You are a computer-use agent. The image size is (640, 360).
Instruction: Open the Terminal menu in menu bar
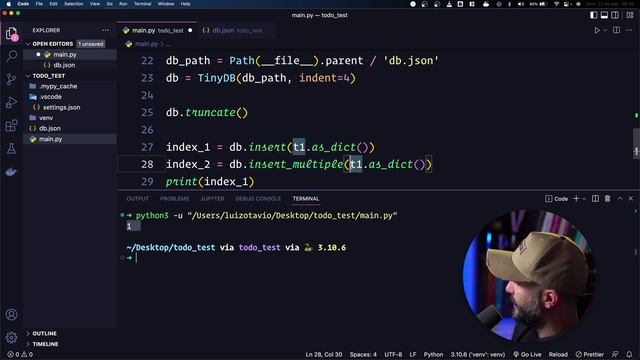click(142, 4)
